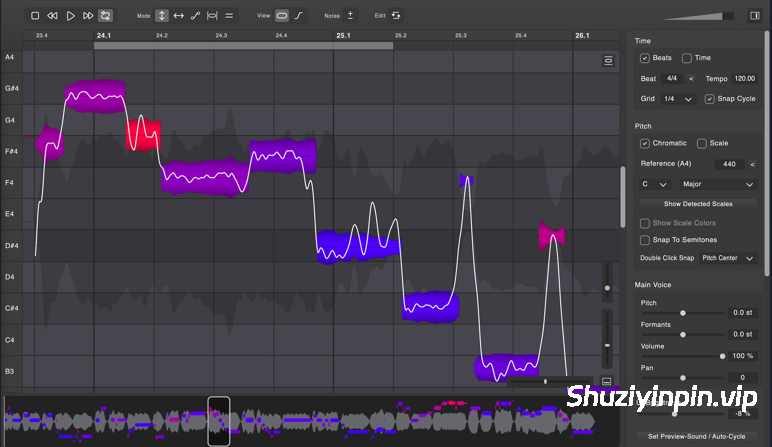
Task: Click the Beat 4/4 field
Action: [x=672, y=79]
